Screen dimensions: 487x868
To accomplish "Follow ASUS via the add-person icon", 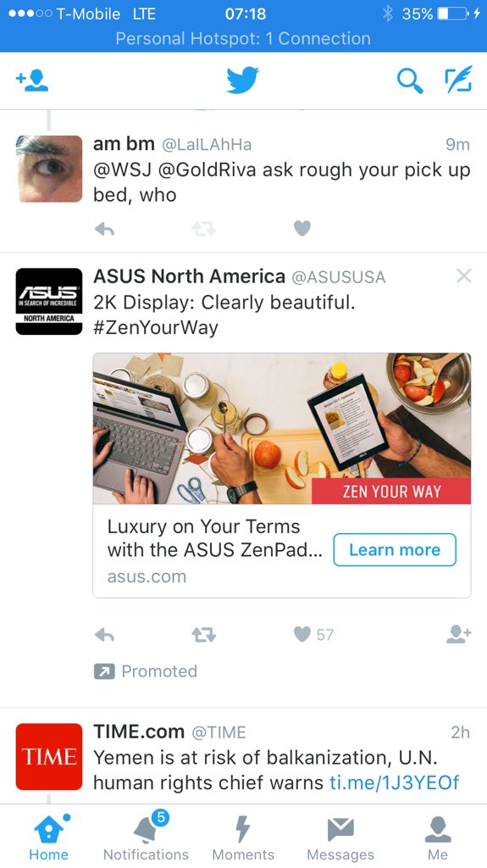I will pos(459,634).
